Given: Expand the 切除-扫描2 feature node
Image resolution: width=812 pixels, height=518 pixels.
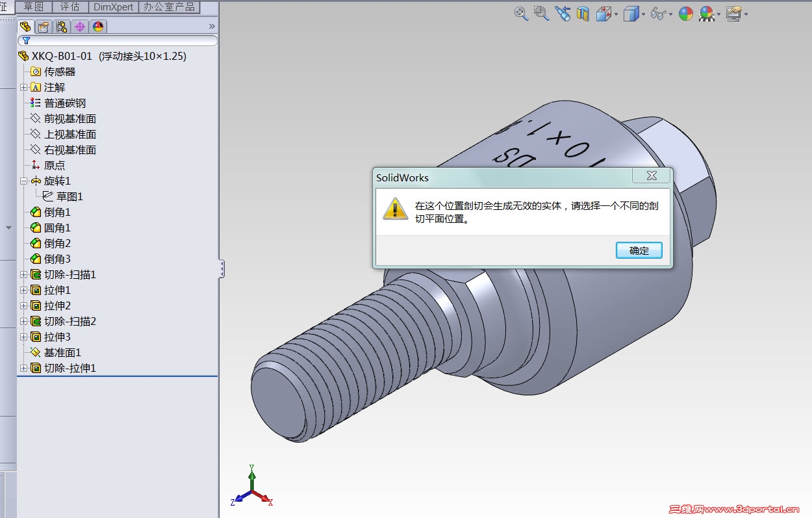Looking at the screenshot, I should coord(23,321).
